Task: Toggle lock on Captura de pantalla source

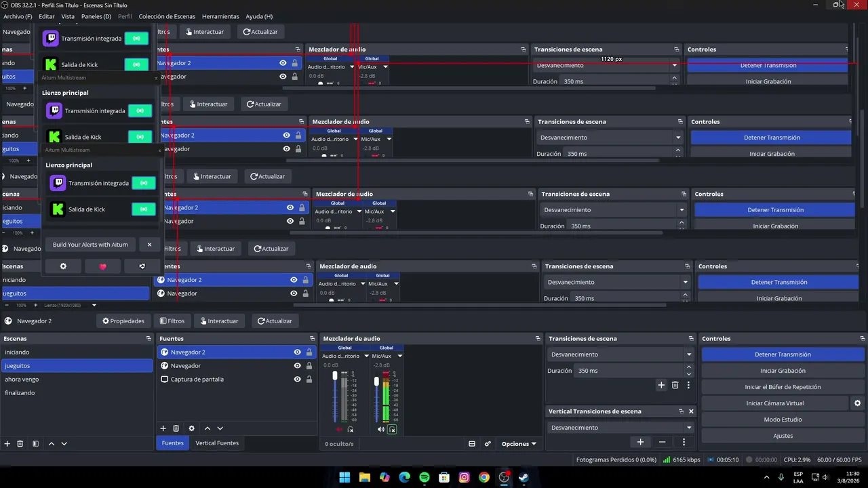Action: [x=309, y=380]
